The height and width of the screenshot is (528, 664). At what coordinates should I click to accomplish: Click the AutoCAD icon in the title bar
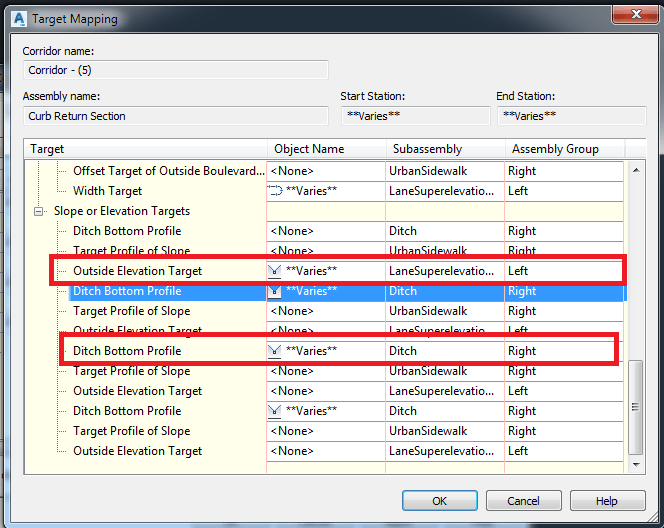[x=15, y=19]
